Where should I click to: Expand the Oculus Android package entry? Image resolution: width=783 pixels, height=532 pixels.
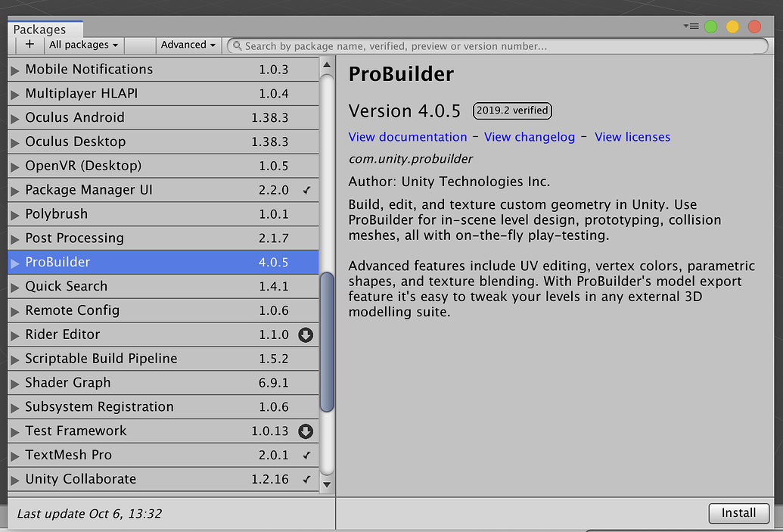click(x=14, y=118)
